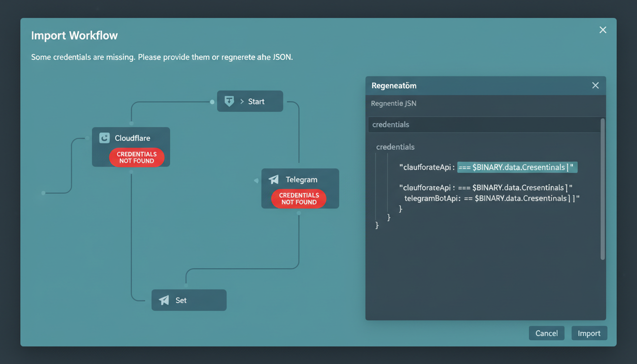The image size is (637, 364).
Task: Click the highlighted $BINARY.data.Cresentinals value
Action: (x=517, y=167)
